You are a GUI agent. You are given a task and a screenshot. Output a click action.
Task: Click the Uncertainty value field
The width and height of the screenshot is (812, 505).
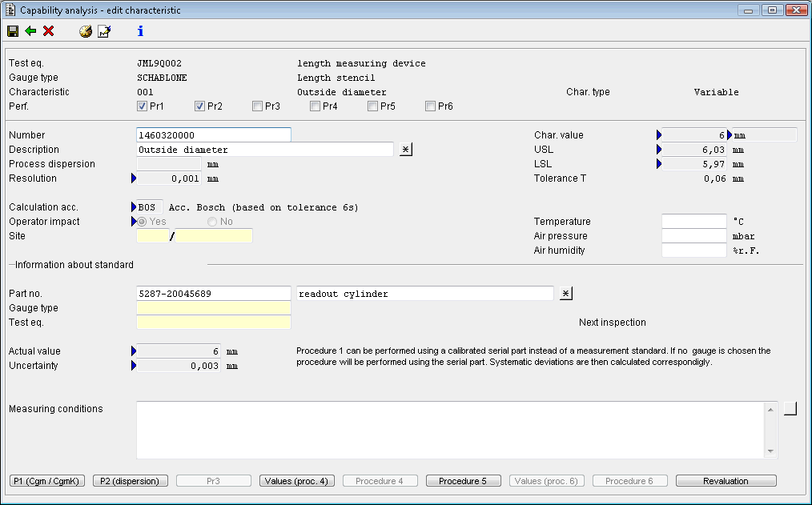179,366
